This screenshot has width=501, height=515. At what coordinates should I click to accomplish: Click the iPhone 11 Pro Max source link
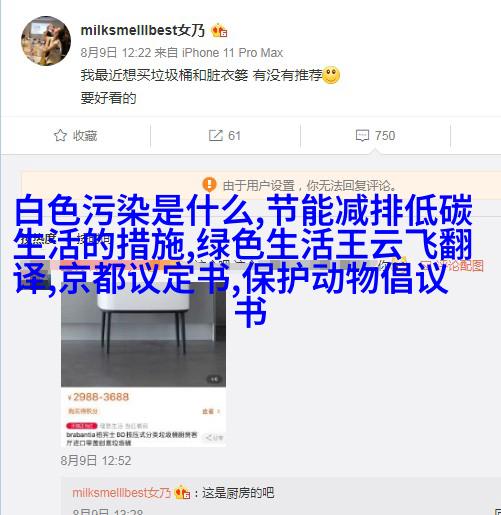coord(233,53)
